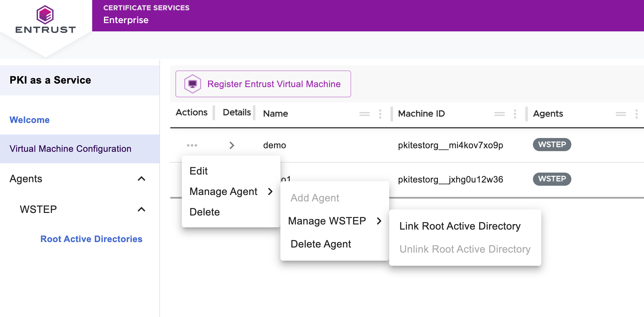Select Link Root Active Directory
The height and width of the screenshot is (317, 644).
coord(460,226)
